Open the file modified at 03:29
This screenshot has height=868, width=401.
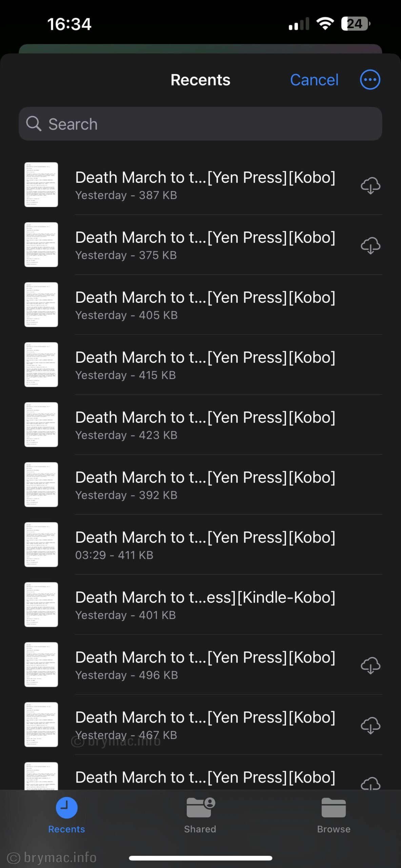pos(205,545)
